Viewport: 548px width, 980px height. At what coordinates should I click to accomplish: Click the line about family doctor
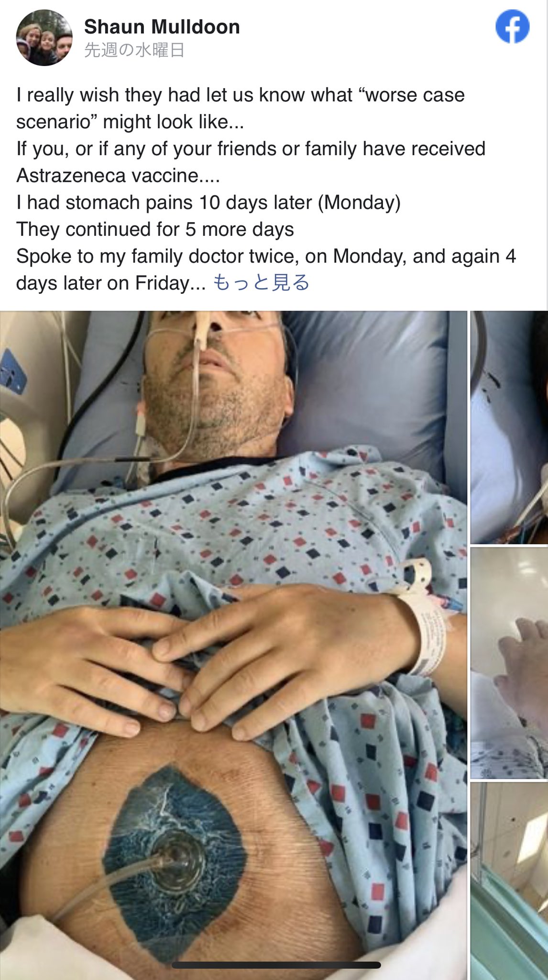[266, 256]
